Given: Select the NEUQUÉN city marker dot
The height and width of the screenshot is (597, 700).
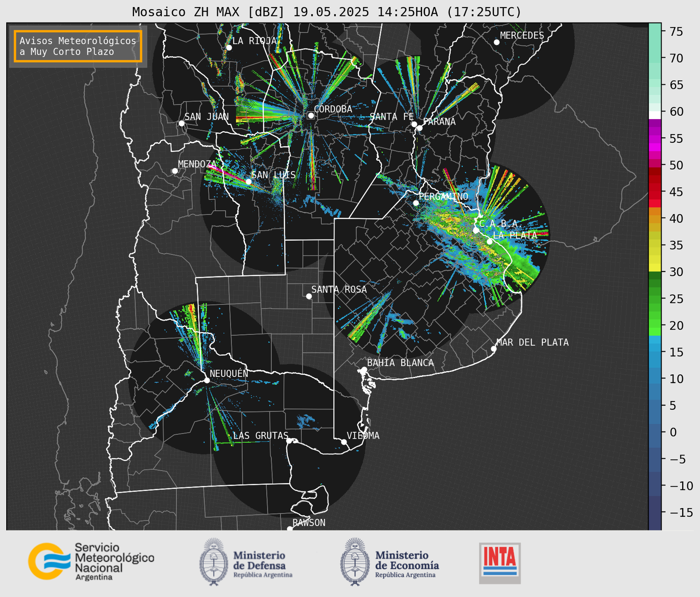Looking at the screenshot, I should pos(207,380).
